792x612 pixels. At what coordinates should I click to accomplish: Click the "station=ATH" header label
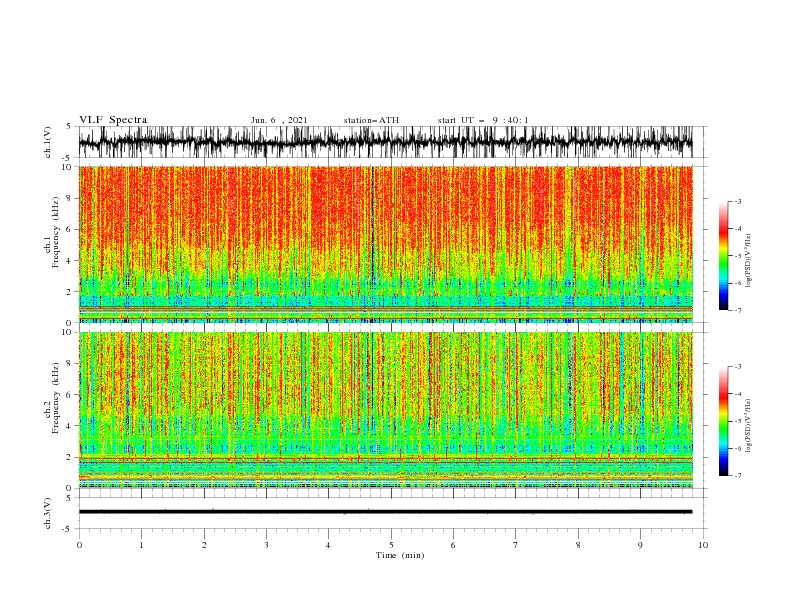point(371,120)
